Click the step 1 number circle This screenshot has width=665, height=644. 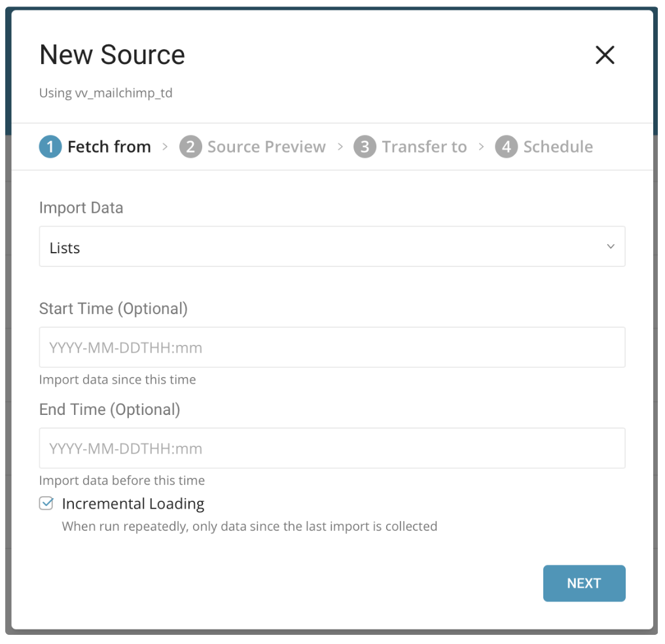pos(50,147)
